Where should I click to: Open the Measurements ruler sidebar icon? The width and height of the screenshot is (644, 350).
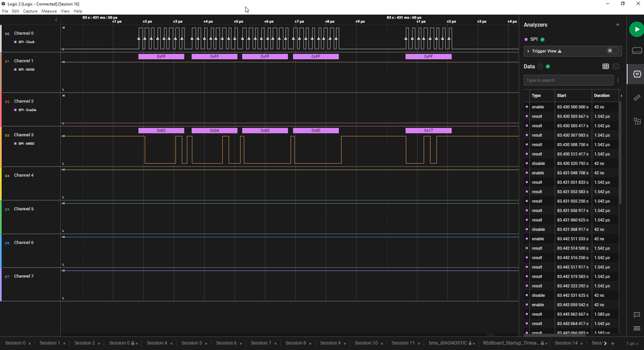click(x=637, y=98)
